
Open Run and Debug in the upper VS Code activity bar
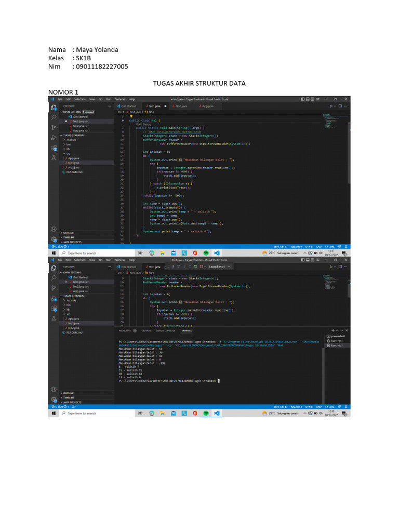point(54,138)
